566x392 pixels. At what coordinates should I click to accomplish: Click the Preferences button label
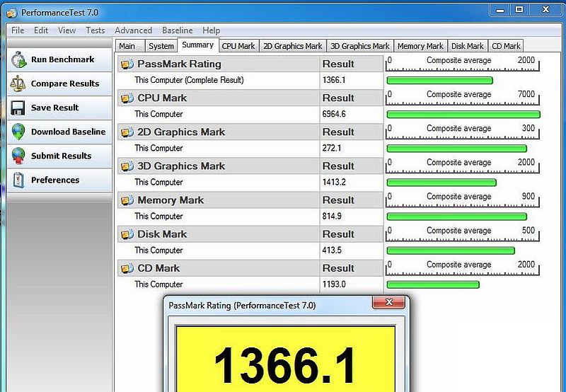[55, 180]
